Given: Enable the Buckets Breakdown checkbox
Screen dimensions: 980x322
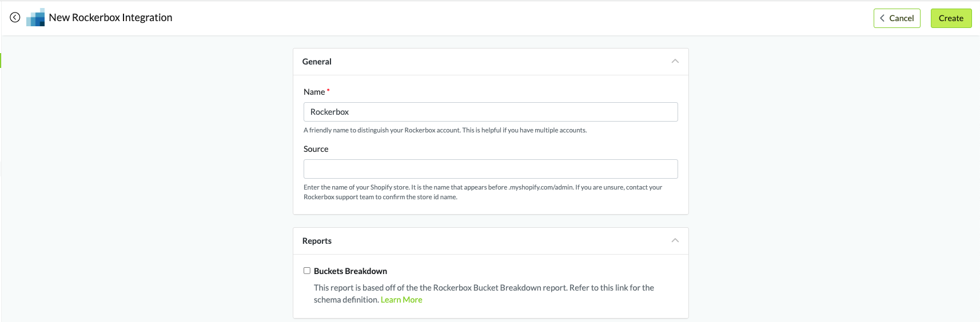Looking at the screenshot, I should click(x=307, y=271).
